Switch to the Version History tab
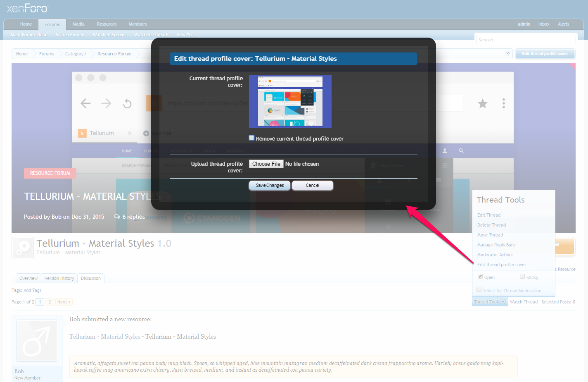 tap(59, 278)
